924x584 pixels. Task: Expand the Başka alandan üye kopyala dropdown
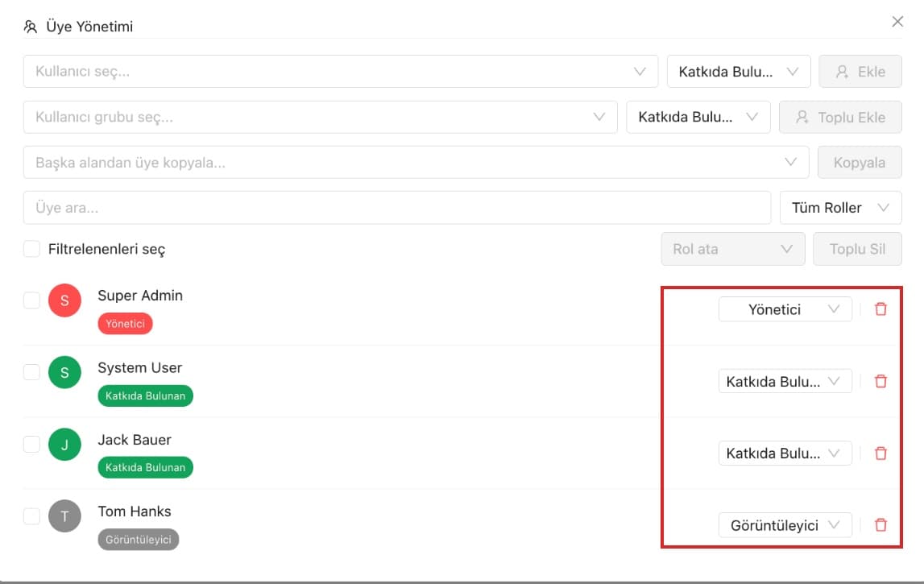[416, 162]
